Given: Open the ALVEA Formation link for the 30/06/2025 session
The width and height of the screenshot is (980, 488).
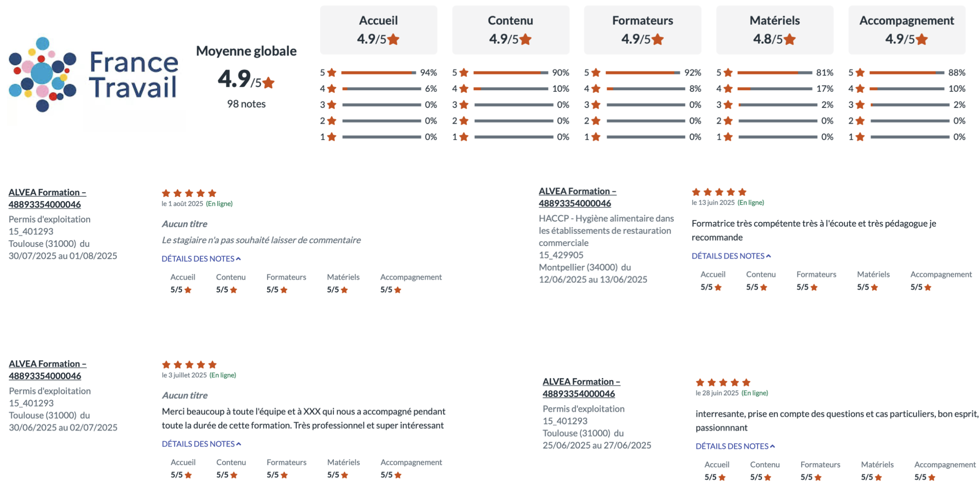Looking at the screenshot, I should point(47,369).
